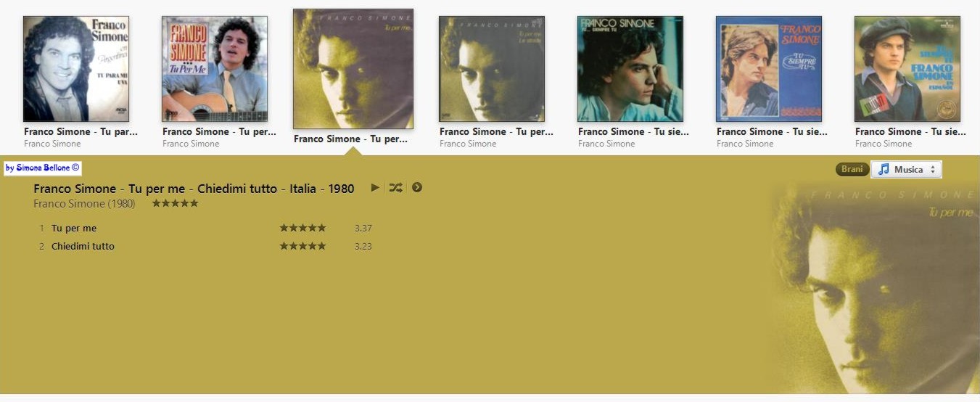This screenshot has width=980, height=402.
Task: Select the Brani view button
Action: tap(852, 169)
